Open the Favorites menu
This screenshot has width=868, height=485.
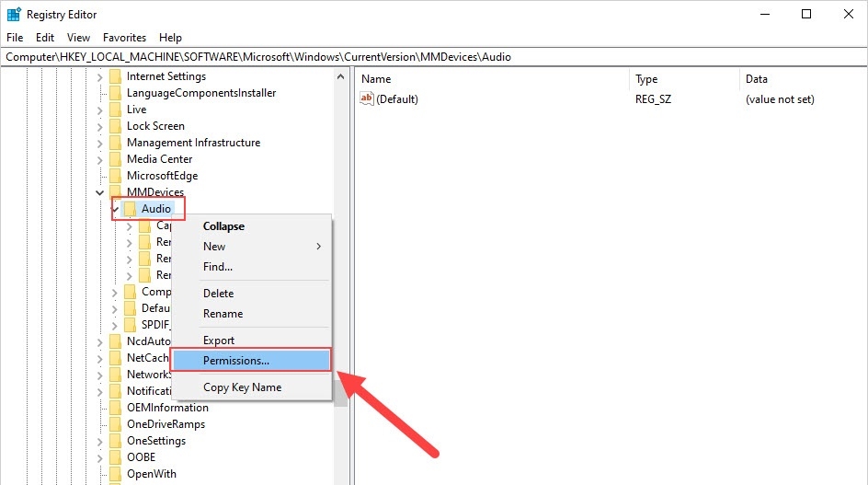click(124, 37)
